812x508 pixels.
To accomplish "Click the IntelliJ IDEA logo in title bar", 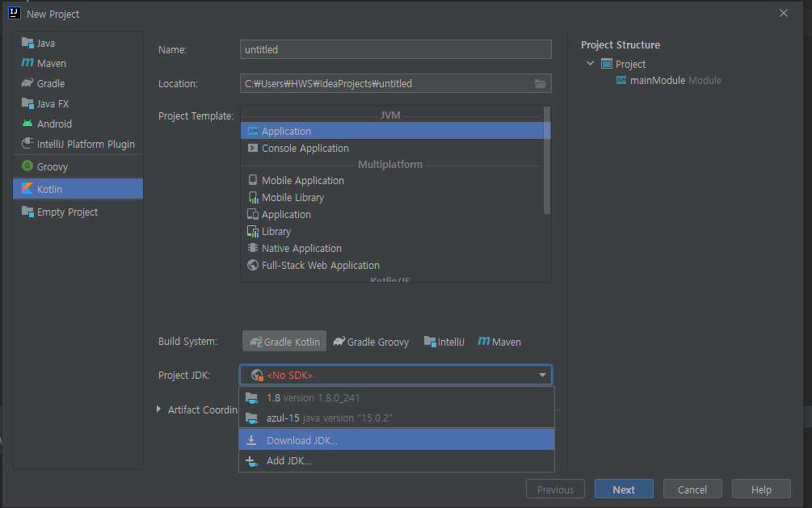I will (x=14, y=13).
